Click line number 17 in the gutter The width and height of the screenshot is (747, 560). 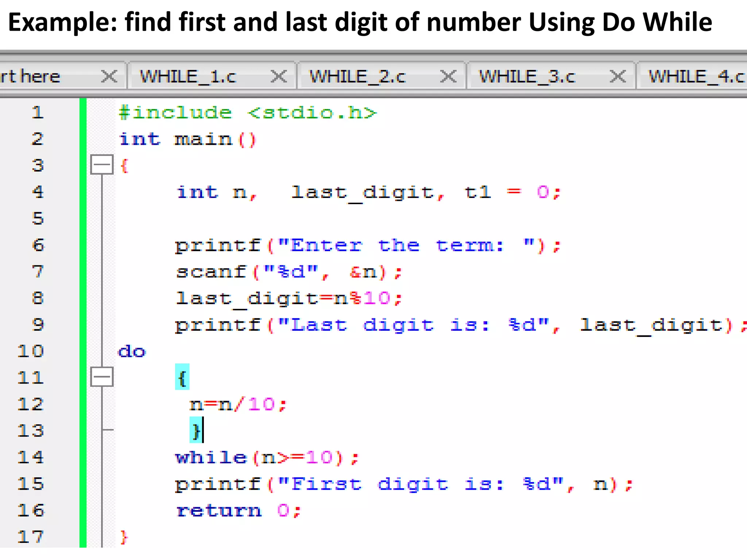pyautogui.click(x=31, y=537)
